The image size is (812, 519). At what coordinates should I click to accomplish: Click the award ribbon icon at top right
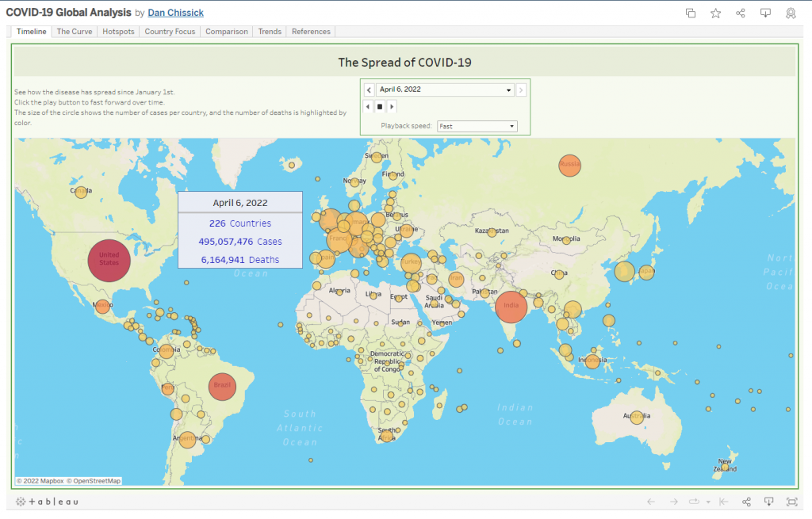(x=791, y=13)
